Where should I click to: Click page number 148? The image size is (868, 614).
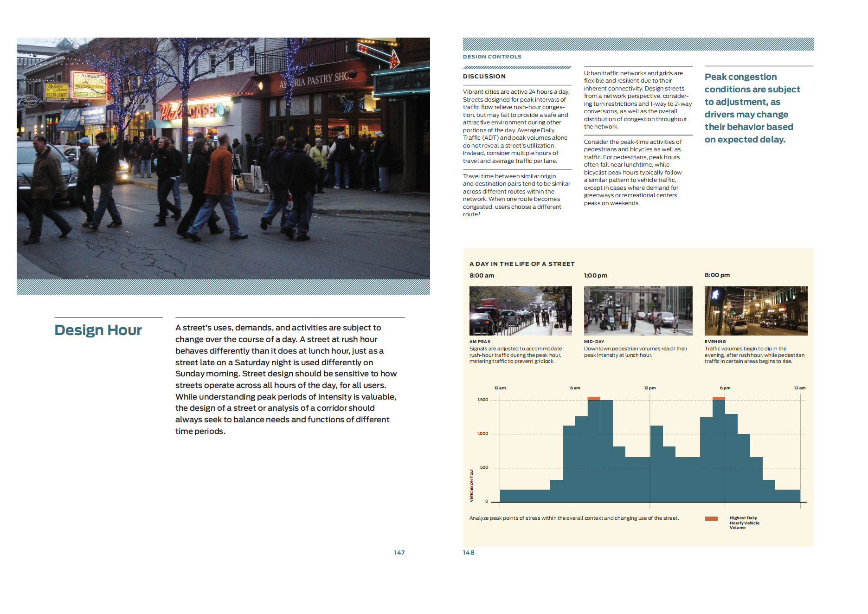click(468, 552)
